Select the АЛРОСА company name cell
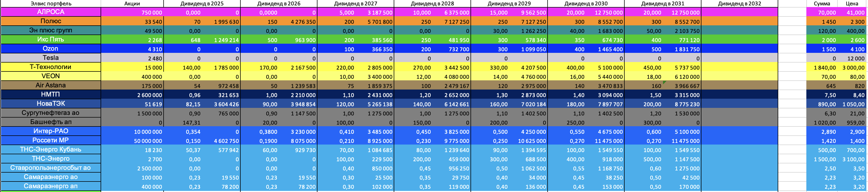Image resolution: width=868 pixels, height=192 pixels. point(51,12)
